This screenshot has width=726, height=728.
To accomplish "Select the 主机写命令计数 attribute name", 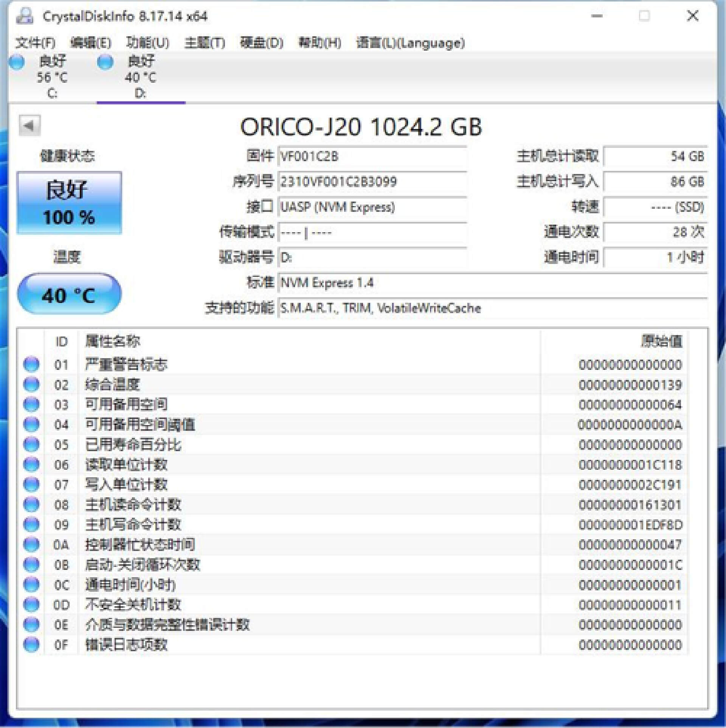I will (133, 525).
